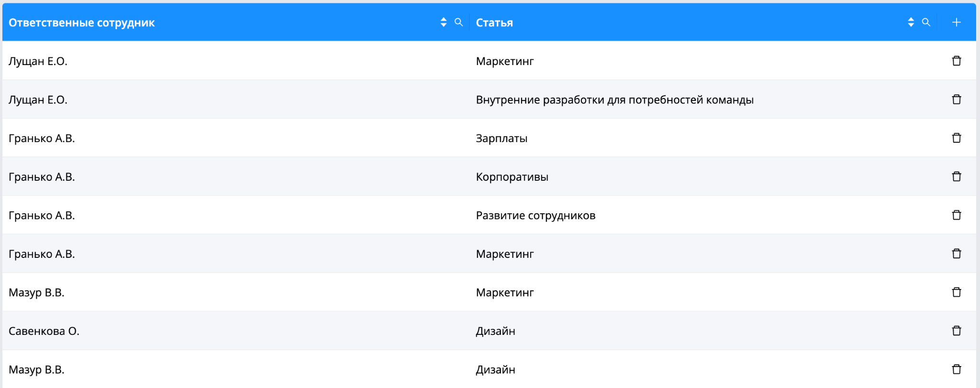The height and width of the screenshot is (388, 980).
Task: Click Ответственные сотрудник header title
Action: (82, 23)
